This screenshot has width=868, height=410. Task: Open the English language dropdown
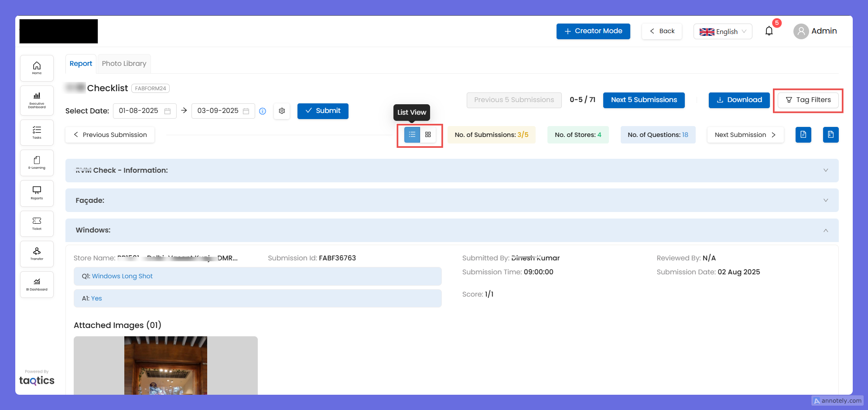point(723,31)
